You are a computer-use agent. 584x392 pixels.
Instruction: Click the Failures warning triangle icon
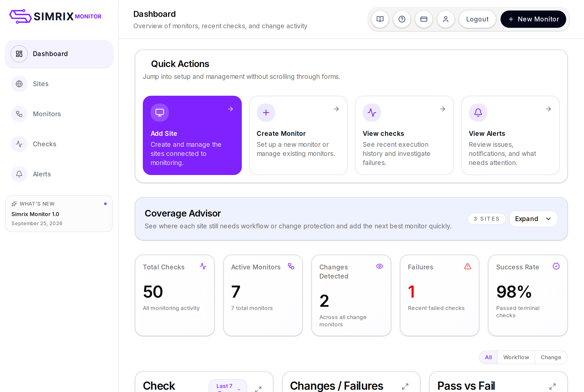[x=467, y=266]
